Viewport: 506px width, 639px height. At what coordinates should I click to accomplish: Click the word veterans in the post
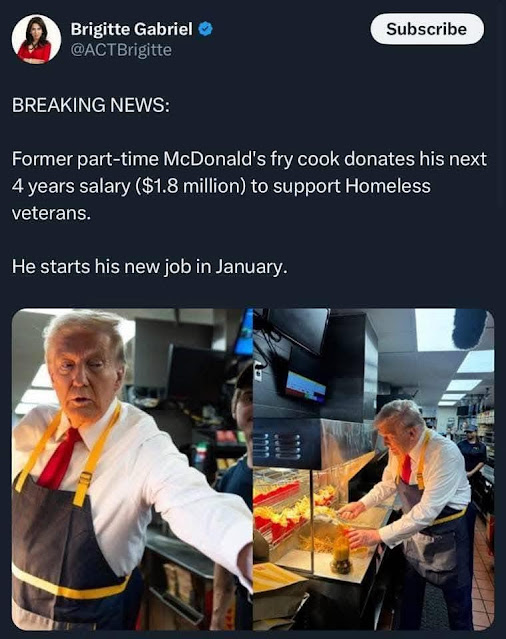click(x=51, y=213)
